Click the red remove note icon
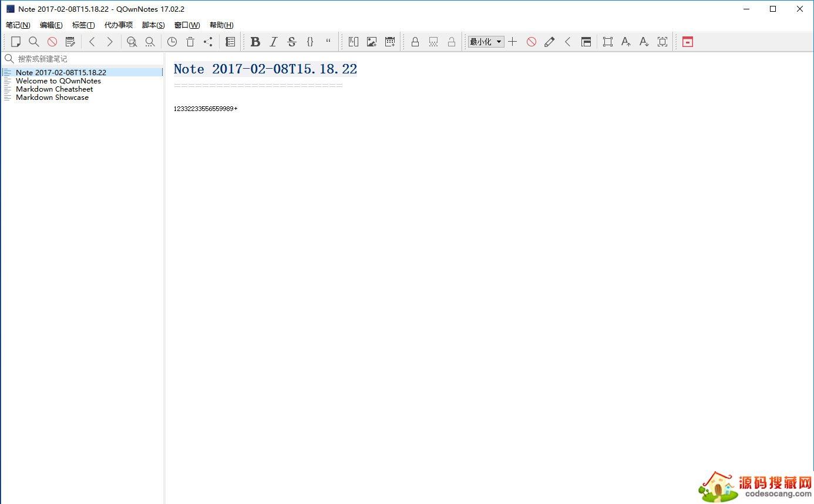 point(52,42)
